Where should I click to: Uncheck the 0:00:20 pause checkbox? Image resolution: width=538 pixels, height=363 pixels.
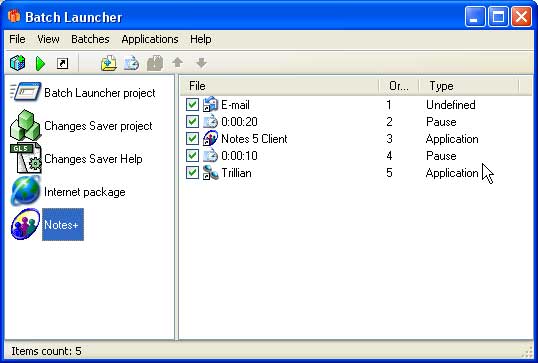[192, 121]
